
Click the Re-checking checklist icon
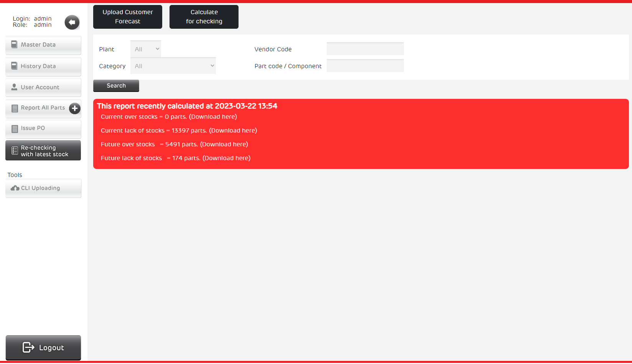(x=15, y=151)
